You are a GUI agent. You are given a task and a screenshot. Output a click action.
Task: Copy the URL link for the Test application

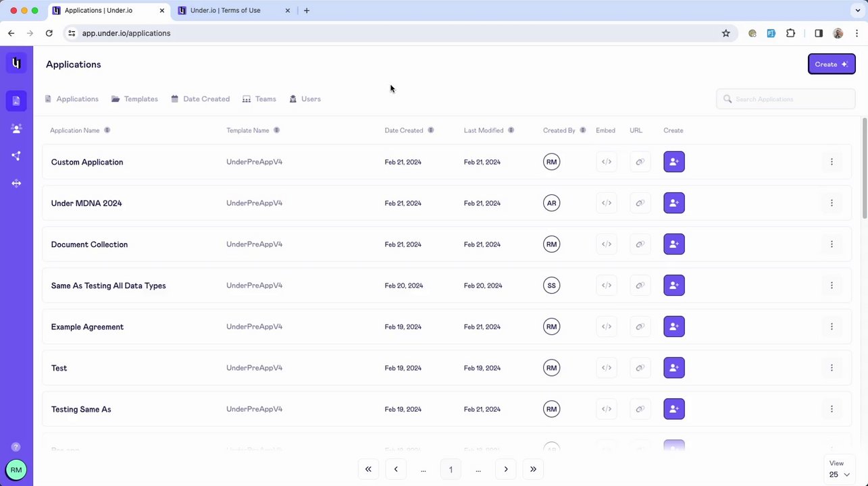[x=640, y=368]
